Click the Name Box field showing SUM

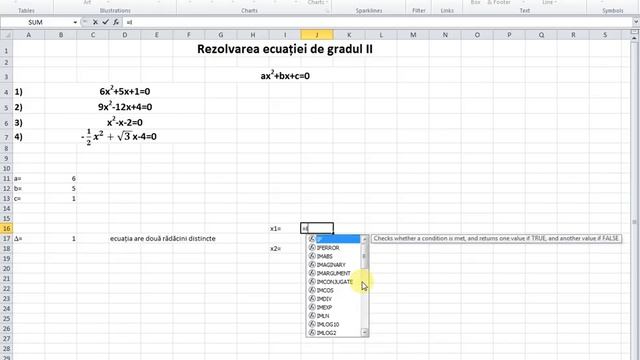[36, 22]
